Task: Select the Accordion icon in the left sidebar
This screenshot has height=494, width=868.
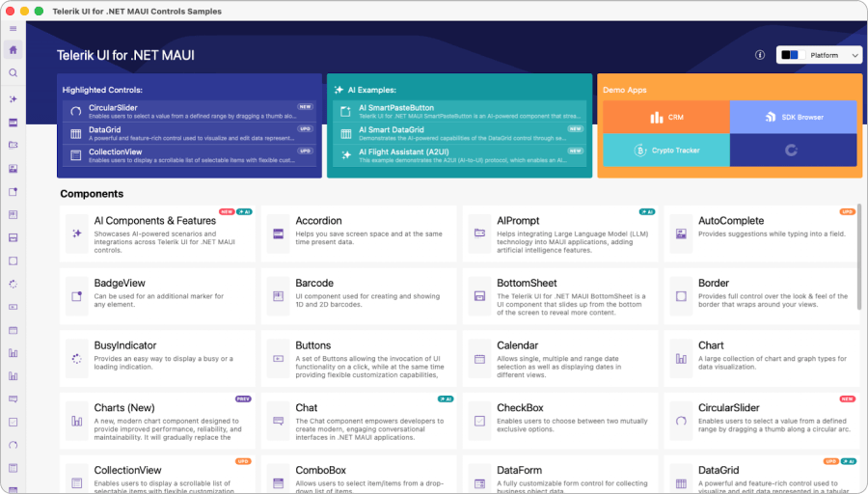Action: click(x=14, y=123)
